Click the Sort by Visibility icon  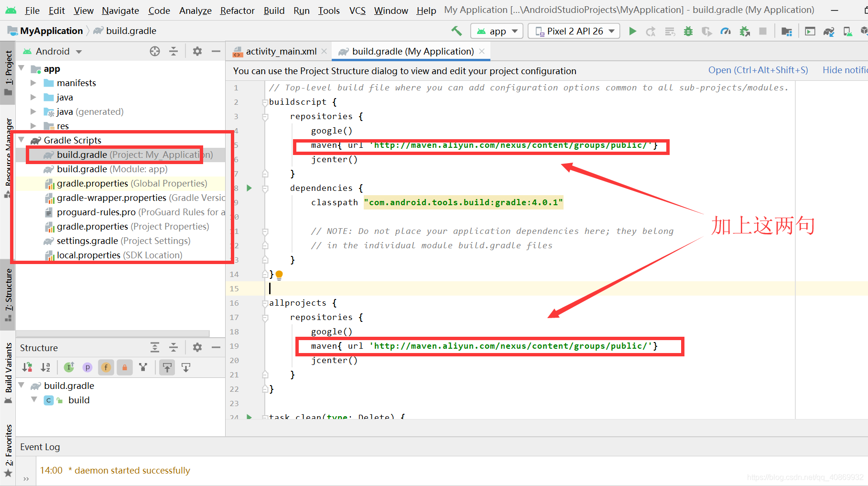pyautogui.click(x=27, y=367)
